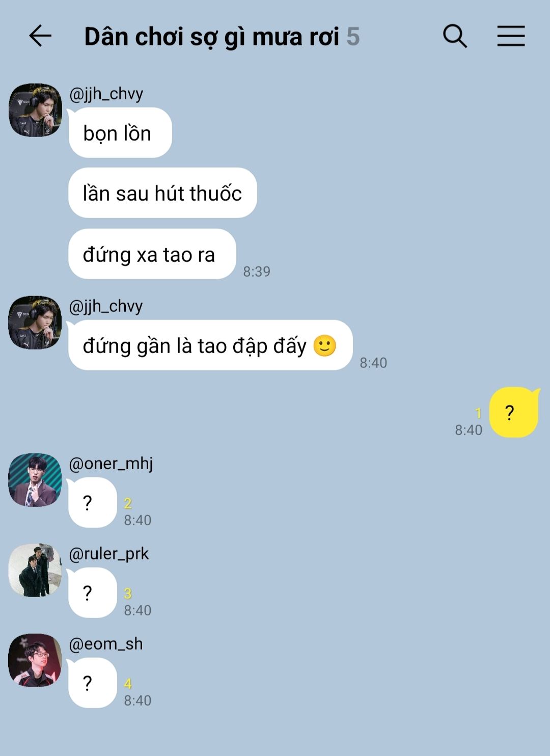550x756 pixels.
Task: Tap the @eom_sh username label
Action: point(105,644)
